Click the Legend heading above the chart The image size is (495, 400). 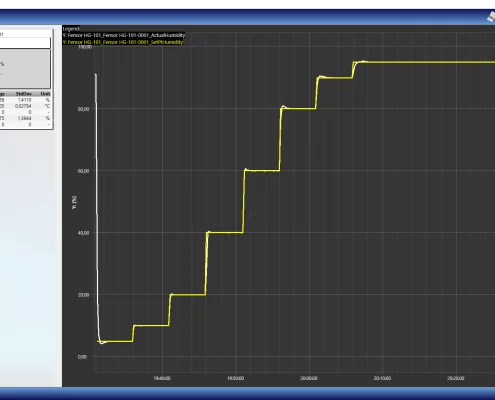point(71,29)
